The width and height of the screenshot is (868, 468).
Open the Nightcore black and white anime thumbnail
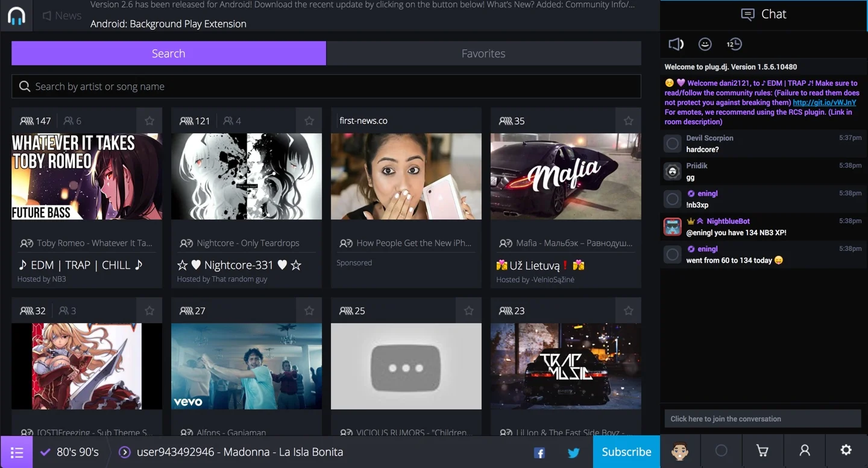tap(247, 177)
